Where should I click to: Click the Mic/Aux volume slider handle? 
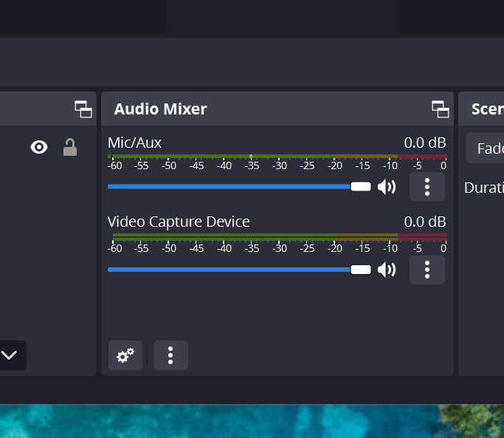[361, 187]
